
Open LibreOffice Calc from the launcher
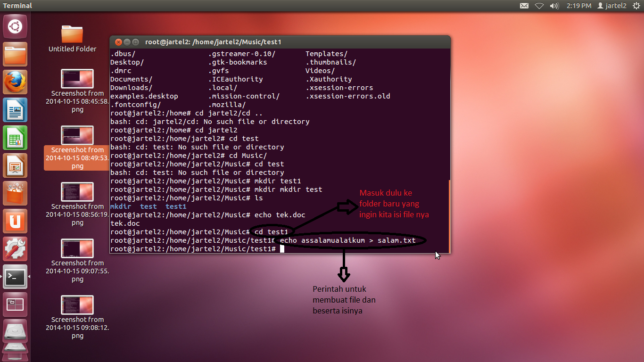coord(16,138)
